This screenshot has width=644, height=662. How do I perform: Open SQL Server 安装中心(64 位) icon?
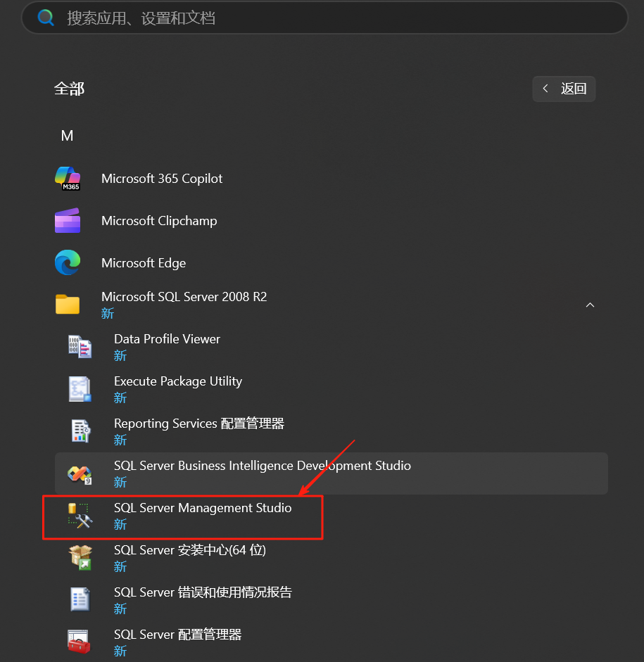[x=80, y=558]
